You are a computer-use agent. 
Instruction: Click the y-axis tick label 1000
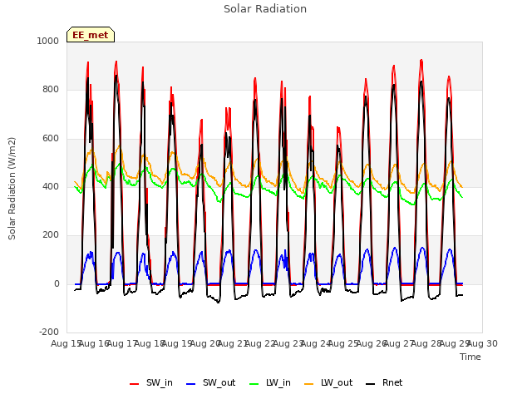pos(48,41)
